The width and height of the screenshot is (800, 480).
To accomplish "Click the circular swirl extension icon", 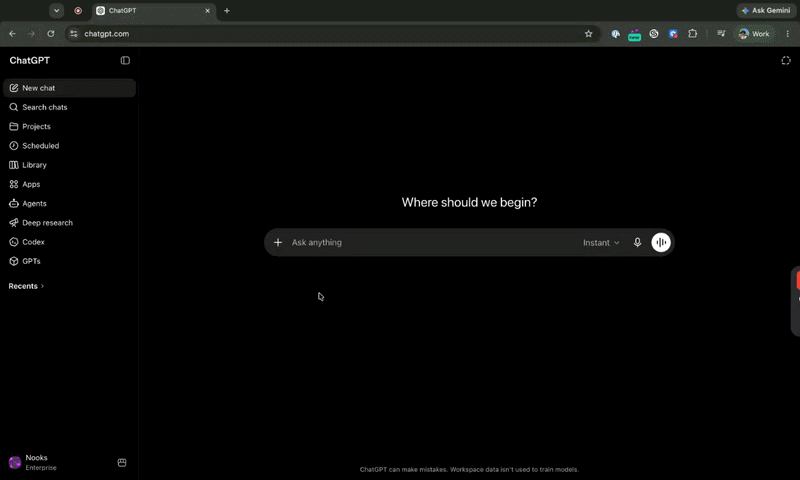I will coord(654,34).
